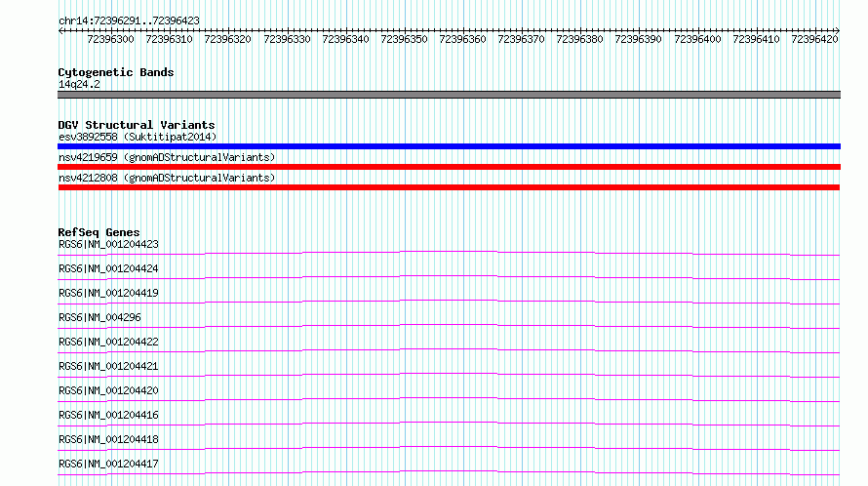The height and width of the screenshot is (486, 868).
Task: Open transcript RGS6|NM_001204421
Action: click(x=108, y=366)
